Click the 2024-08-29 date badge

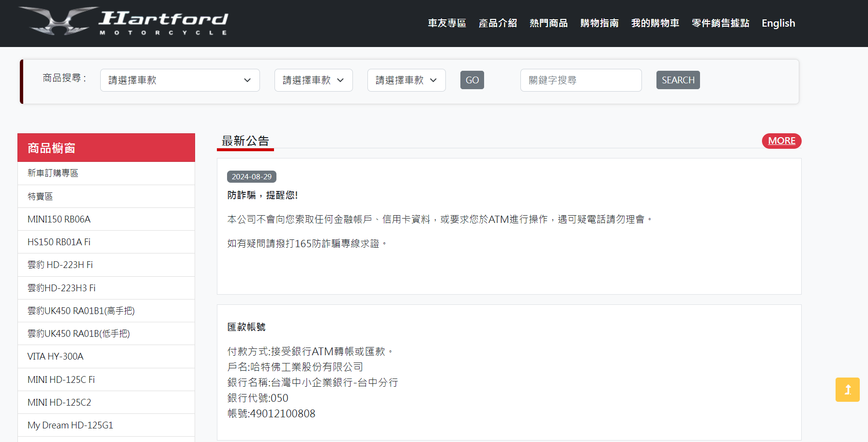pos(252,177)
